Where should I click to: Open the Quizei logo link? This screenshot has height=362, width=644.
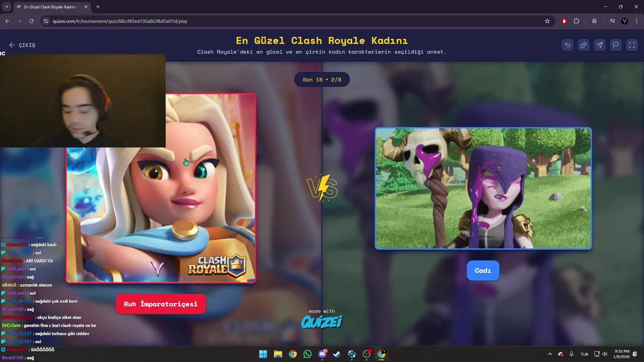click(x=322, y=322)
